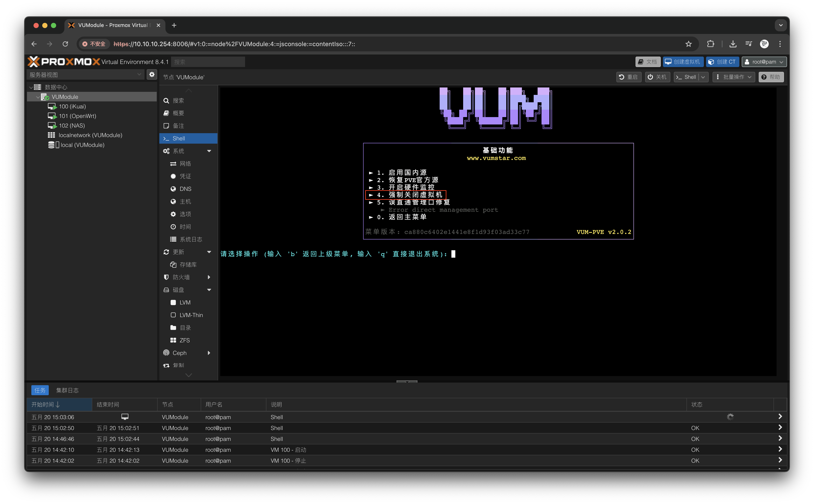Select the 任务 tab

[x=40, y=390]
